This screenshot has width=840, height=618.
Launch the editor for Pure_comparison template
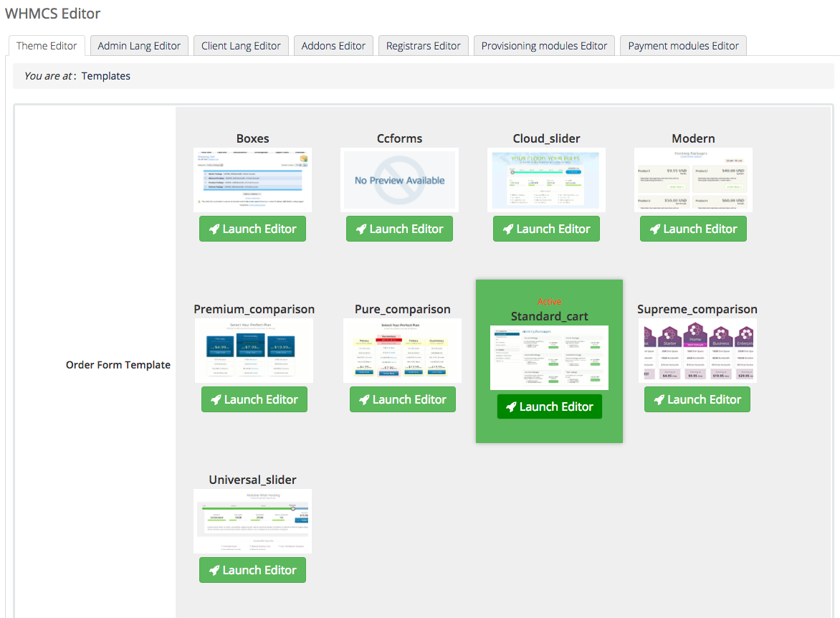402,399
